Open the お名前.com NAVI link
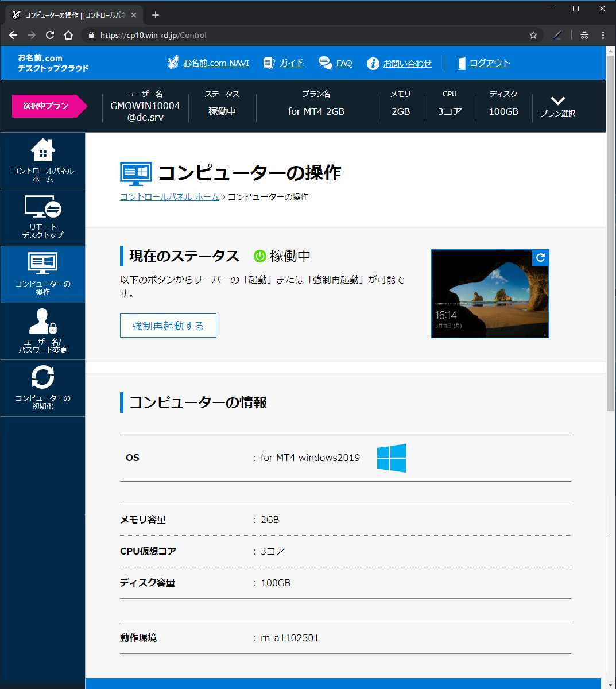Screen dimensions: 616x689 click(216, 63)
